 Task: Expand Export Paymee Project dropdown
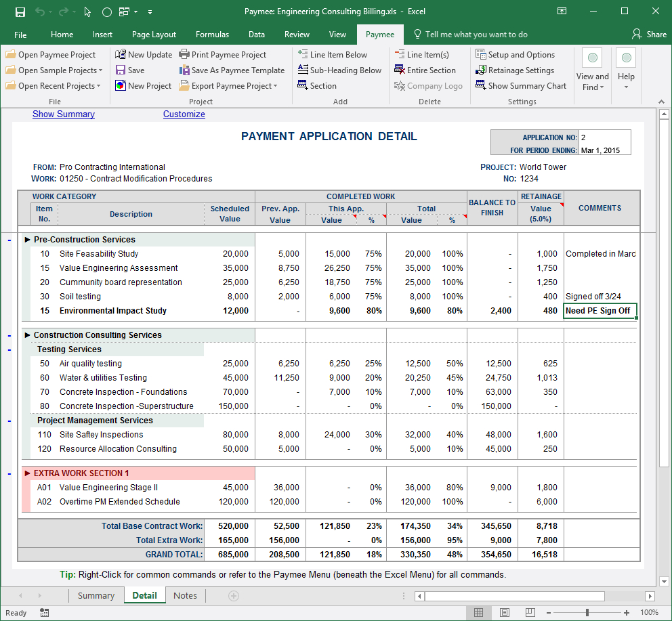coord(276,86)
